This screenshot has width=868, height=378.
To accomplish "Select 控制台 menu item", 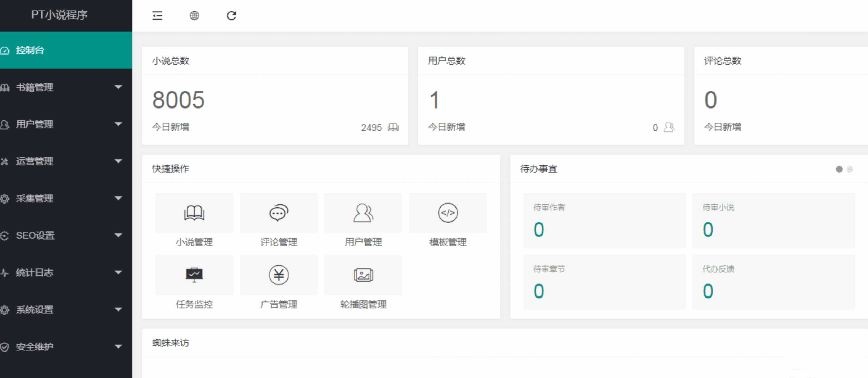I will tap(66, 50).
